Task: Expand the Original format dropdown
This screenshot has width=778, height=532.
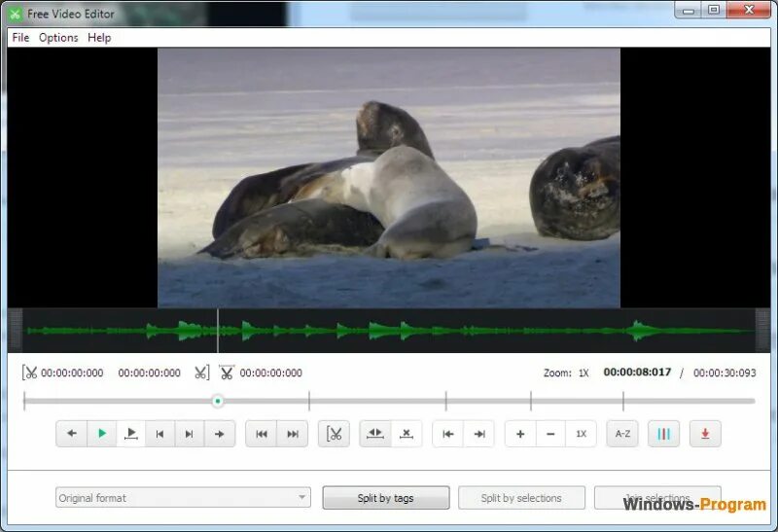Action: pyautogui.click(x=183, y=497)
